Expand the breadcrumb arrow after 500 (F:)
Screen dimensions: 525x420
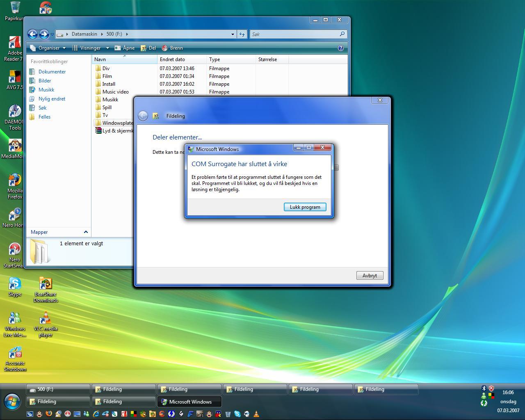coord(127,34)
